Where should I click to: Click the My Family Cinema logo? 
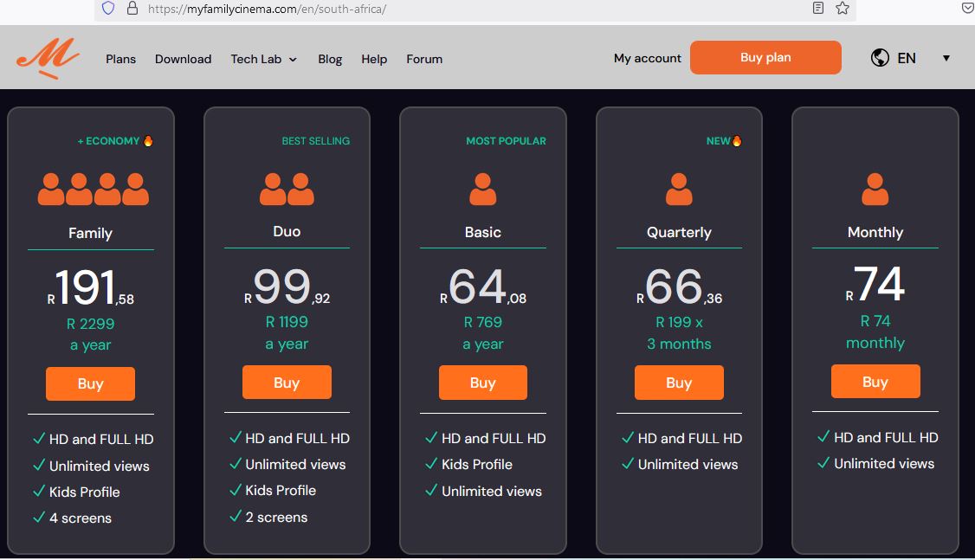pyautogui.click(x=48, y=59)
